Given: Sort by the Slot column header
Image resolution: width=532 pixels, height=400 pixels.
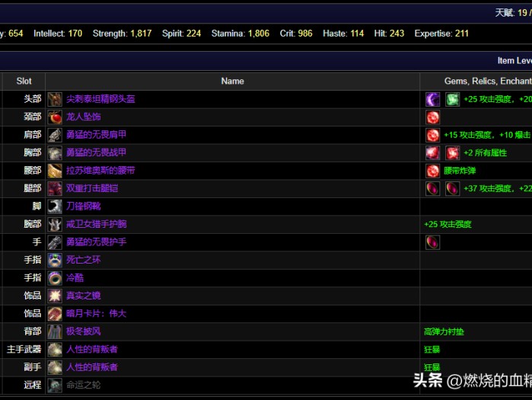Looking at the screenshot, I should (24, 81).
